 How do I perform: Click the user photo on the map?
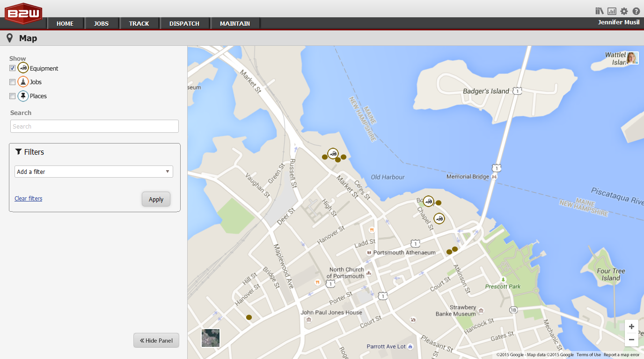(x=632, y=58)
